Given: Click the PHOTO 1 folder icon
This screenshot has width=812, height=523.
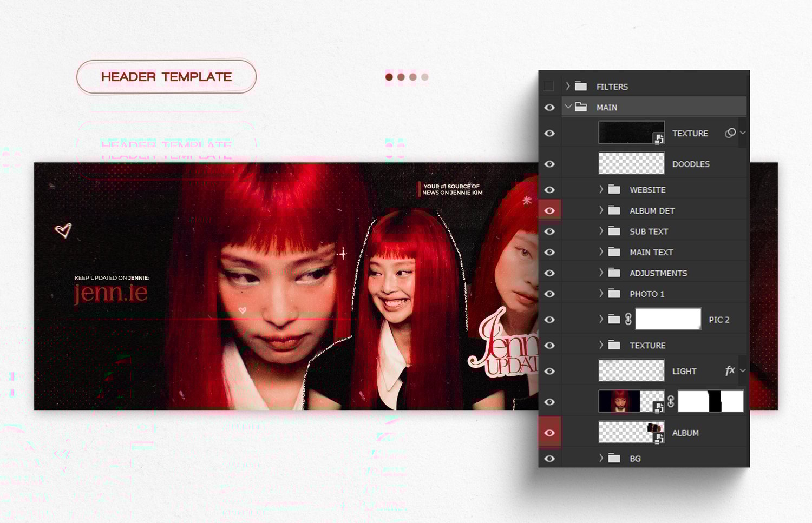Looking at the screenshot, I should (x=614, y=293).
